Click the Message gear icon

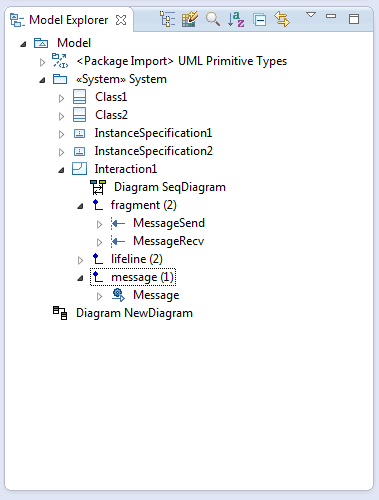click(118, 295)
